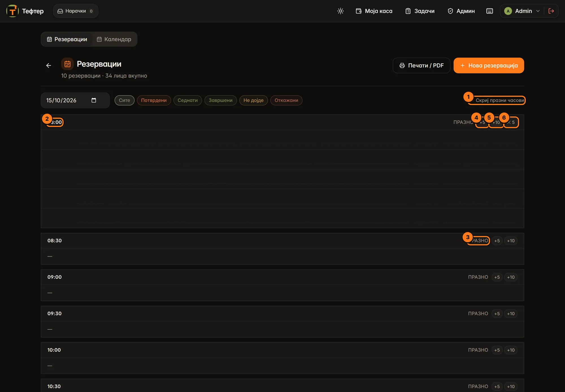Open the Нарачки orders button
Image resolution: width=565 pixels, height=392 pixels.
(75, 11)
